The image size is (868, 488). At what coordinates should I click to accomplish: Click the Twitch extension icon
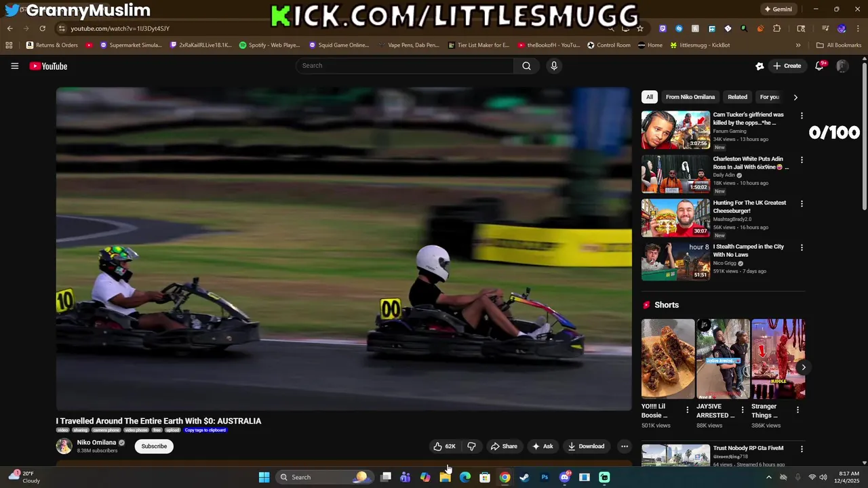[663, 28]
